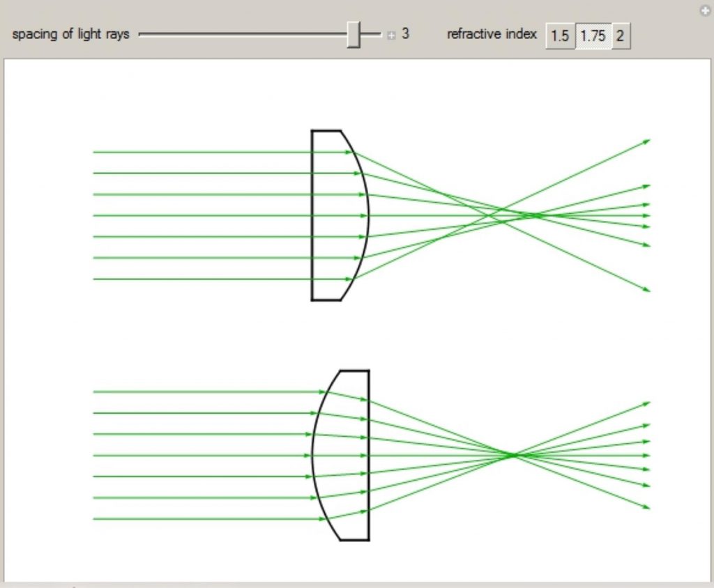Select refractive index 1.75

[592, 36]
